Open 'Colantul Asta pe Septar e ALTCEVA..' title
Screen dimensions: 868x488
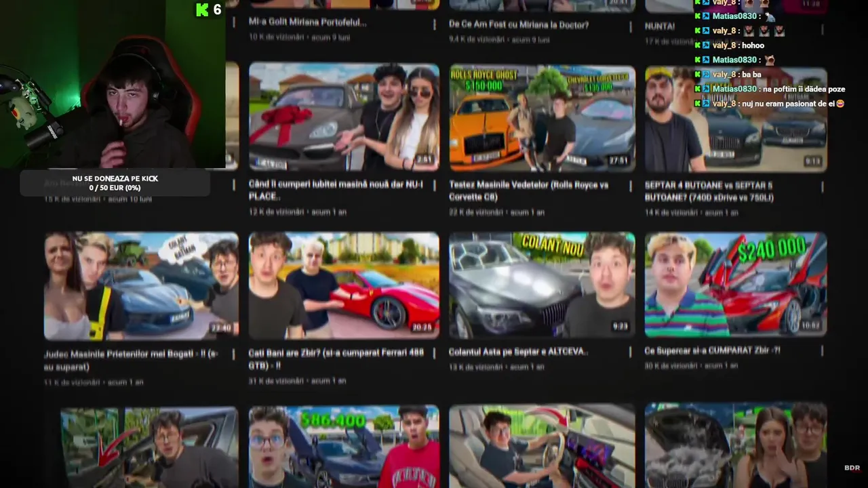click(x=518, y=352)
